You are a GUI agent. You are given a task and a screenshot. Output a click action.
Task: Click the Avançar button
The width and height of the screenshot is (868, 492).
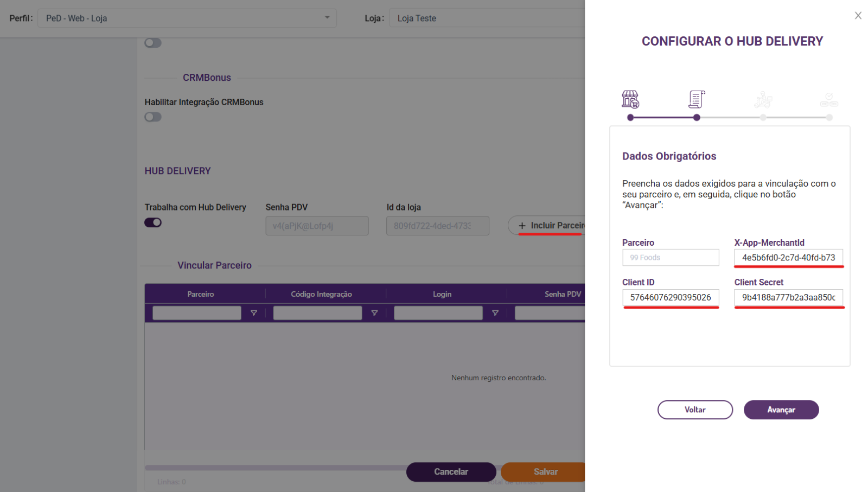click(781, 410)
